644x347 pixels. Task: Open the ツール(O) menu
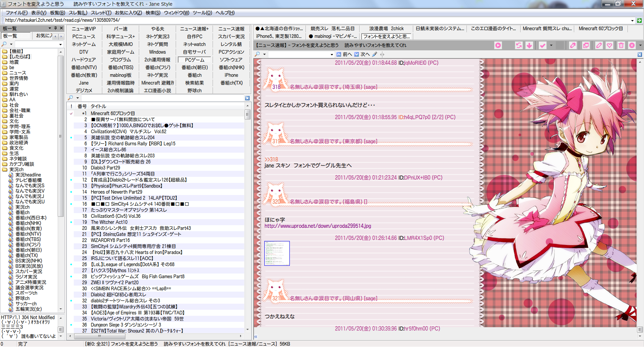click(x=202, y=13)
